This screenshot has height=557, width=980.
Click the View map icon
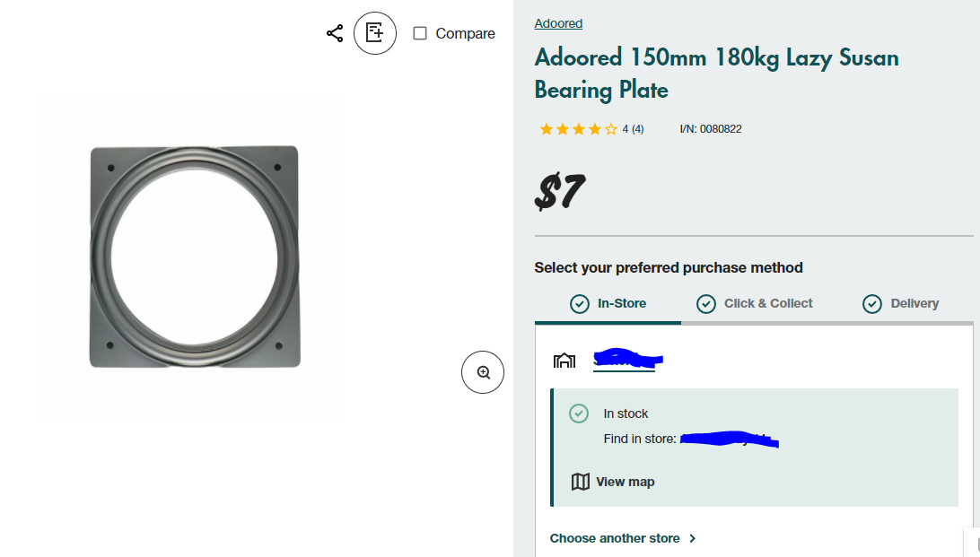[x=581, y=482]
